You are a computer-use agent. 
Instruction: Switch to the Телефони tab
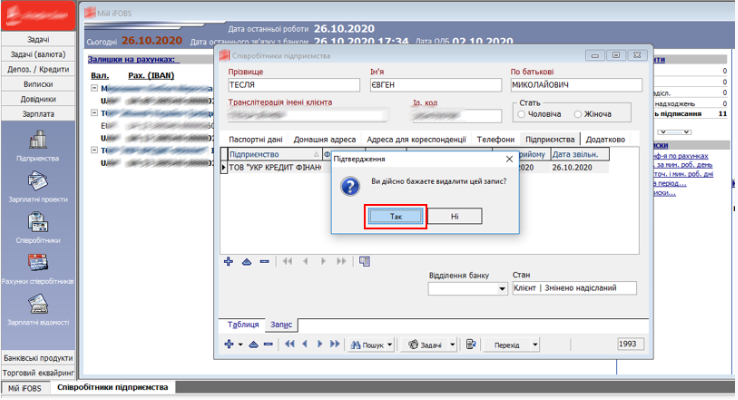495,139
